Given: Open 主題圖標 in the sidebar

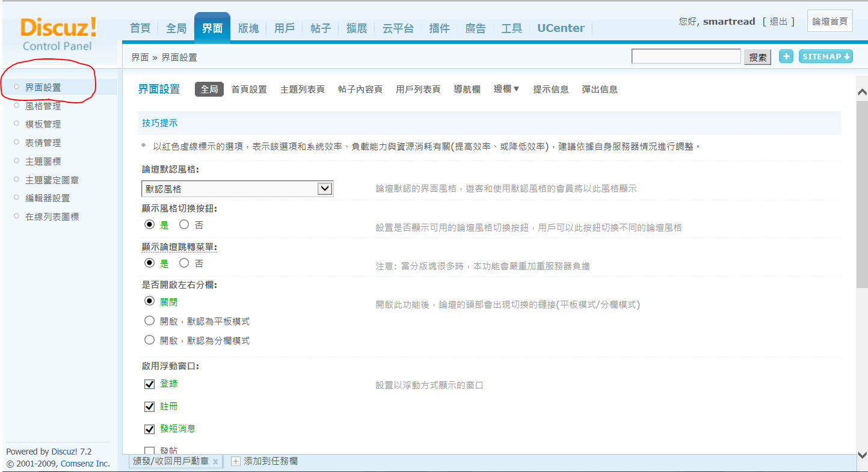Looking at the screenshot, I should [x=43, y=161].
